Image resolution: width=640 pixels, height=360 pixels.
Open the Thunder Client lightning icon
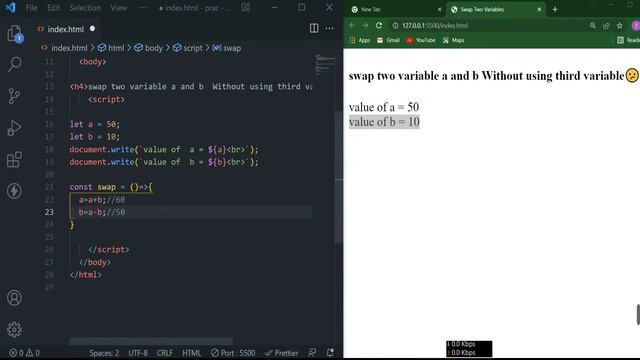click(14, 191)
